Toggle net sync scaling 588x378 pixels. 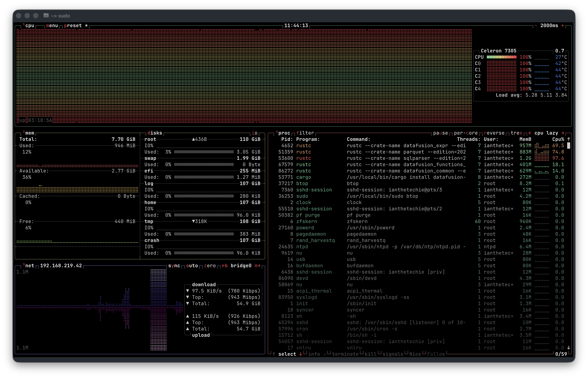click(x=174, y=266)
